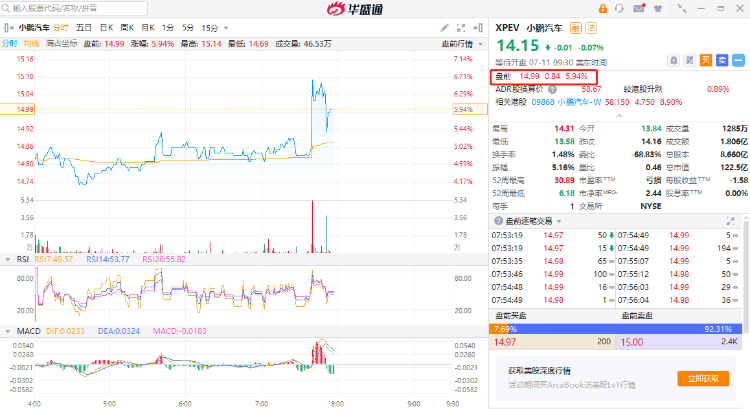The image size is (750, 409).
Task: Click the DEA:0.0324 label
Action: point(119,331)
